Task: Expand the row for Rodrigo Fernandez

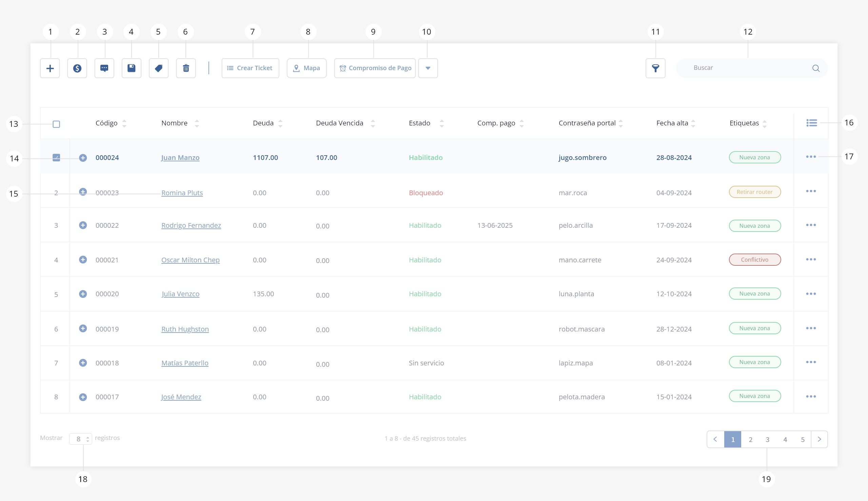Action: click(83, 225)
